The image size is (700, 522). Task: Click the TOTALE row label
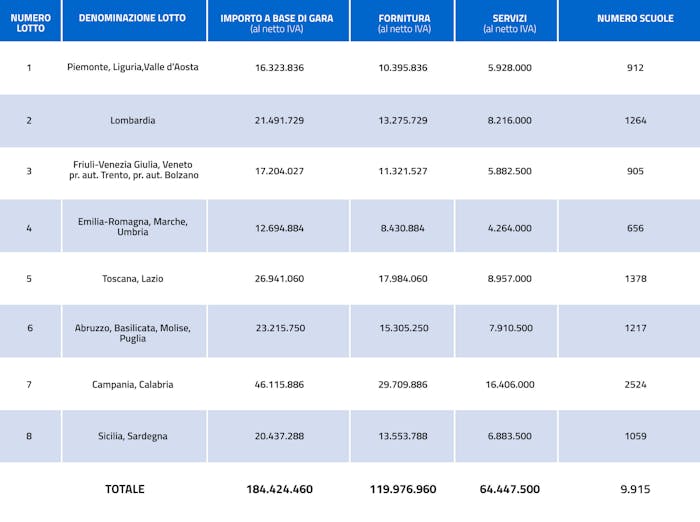click(125, 489)
